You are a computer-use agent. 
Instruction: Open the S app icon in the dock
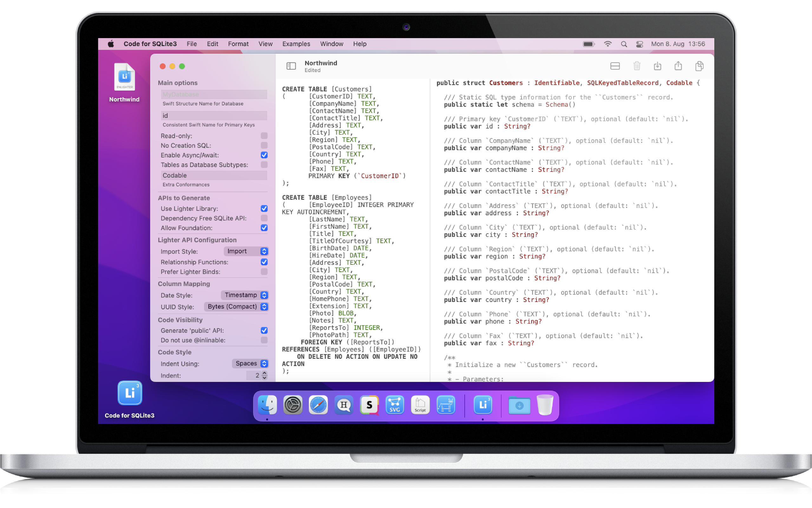(369, 405)
